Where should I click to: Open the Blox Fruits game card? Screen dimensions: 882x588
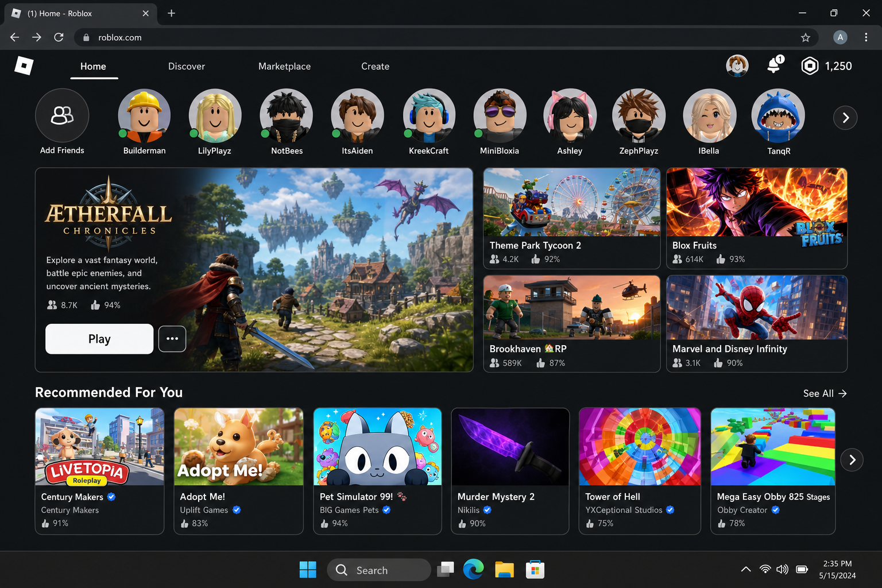click(x=757, y=218)
